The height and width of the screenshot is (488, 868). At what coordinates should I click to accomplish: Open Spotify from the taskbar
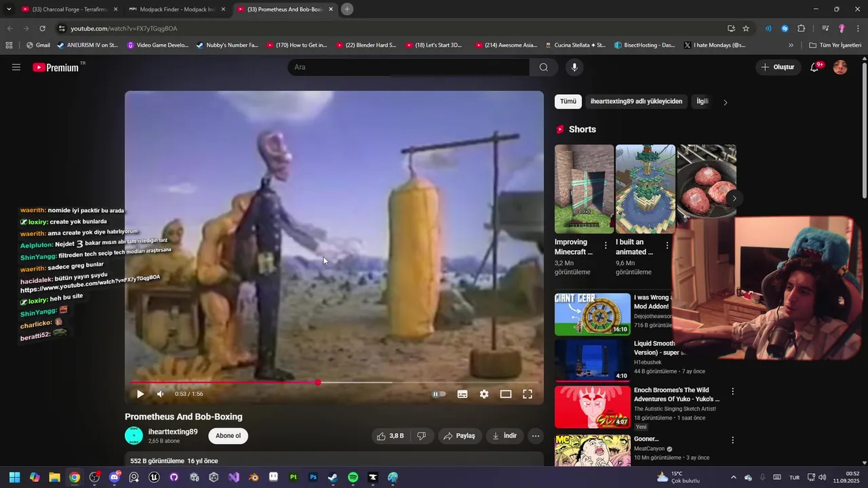[x=353, y=477]
